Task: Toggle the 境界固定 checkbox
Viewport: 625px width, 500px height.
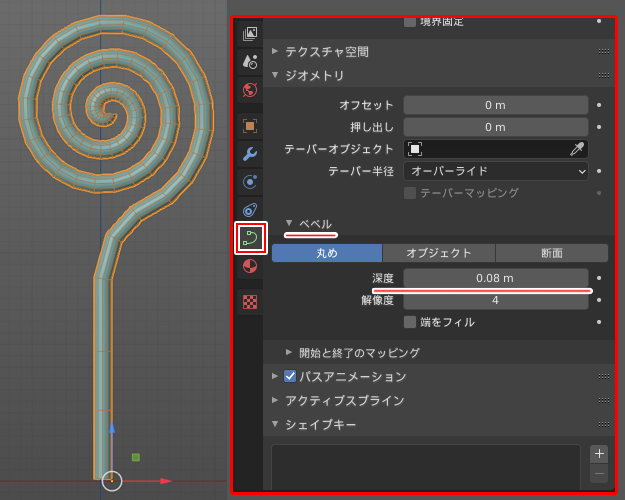Action: coord(410,21)
